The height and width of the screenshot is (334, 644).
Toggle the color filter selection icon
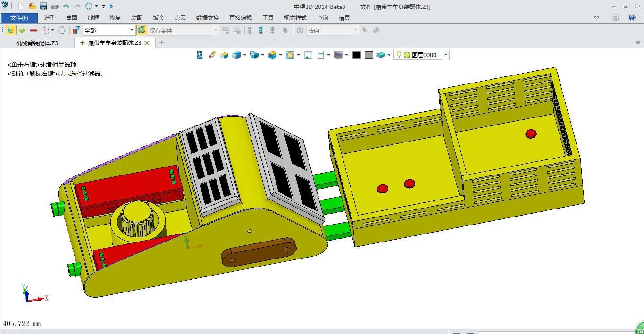coord(76,30)
